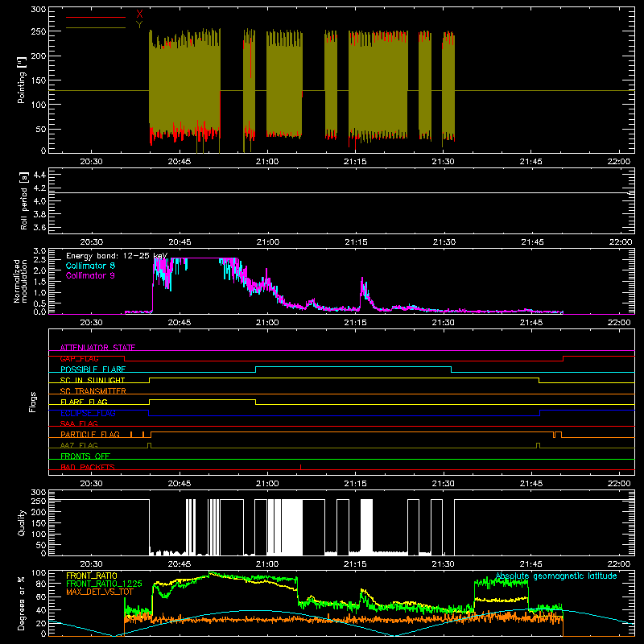Click the olive Y legend label
The image size is (644, 644).
[139, 25]
